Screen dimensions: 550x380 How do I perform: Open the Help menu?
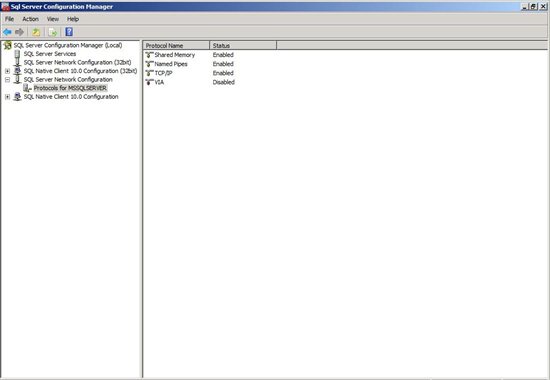(x=73, y=19)
